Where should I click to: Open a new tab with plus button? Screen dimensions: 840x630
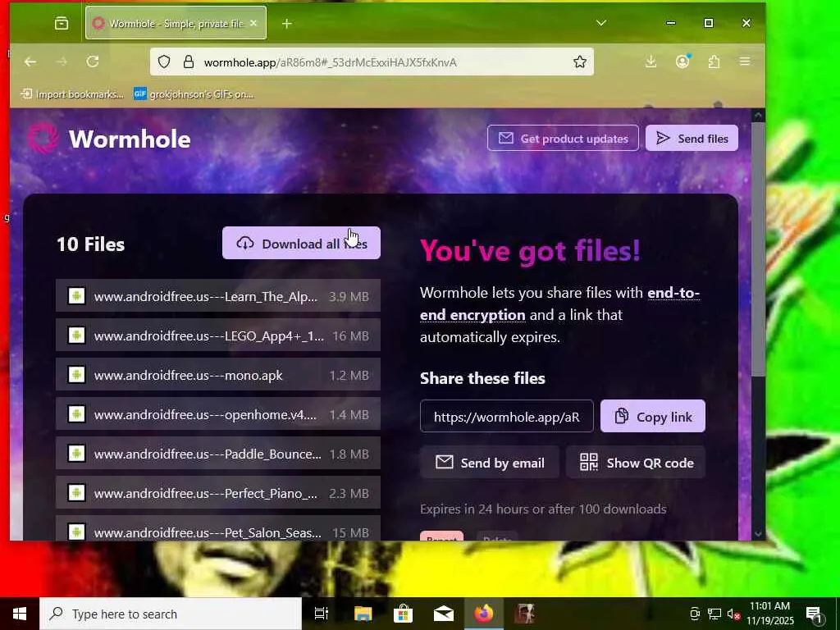[x=286, y=24]
